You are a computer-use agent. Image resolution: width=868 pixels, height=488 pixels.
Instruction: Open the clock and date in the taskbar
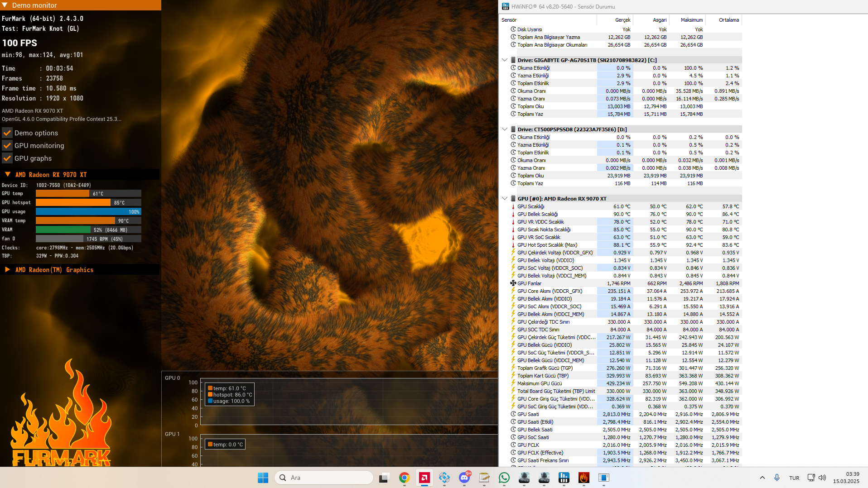coord(846,478)
